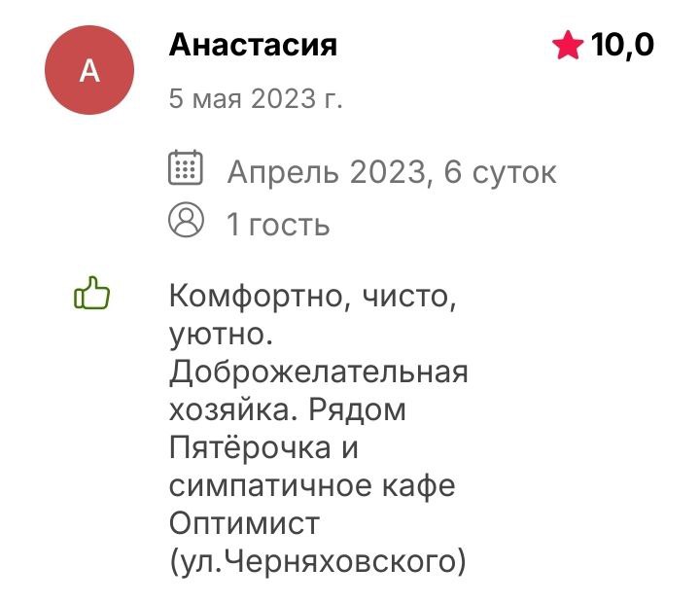700x603 pixels.
Task: Click the guest person icon
Action: pyautogui.click(x=185, y=221)
